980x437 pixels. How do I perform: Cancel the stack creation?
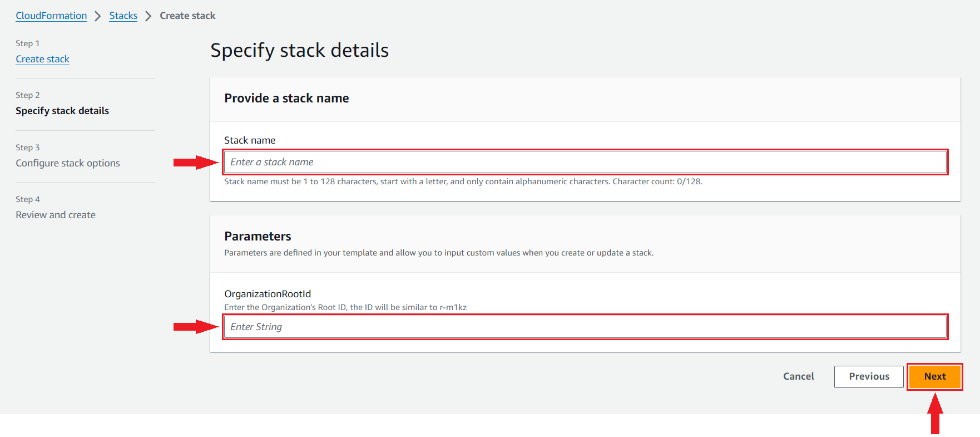[x=798, y=376]
